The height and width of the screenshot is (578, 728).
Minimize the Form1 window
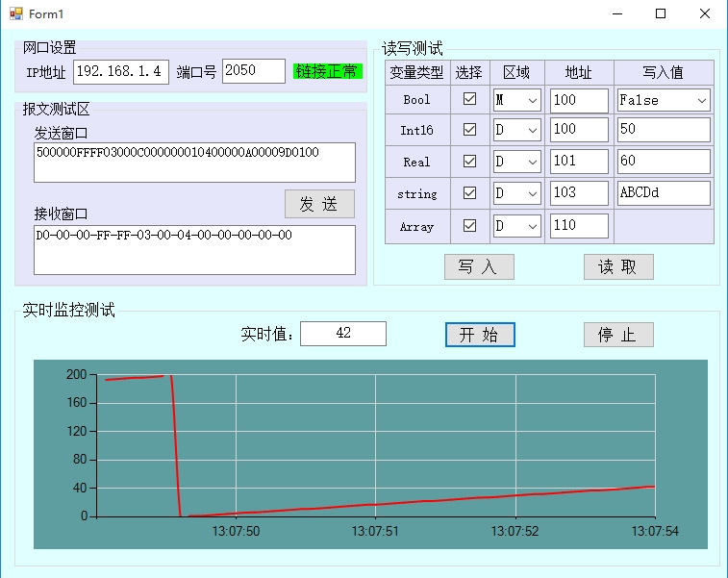(617, 13)
